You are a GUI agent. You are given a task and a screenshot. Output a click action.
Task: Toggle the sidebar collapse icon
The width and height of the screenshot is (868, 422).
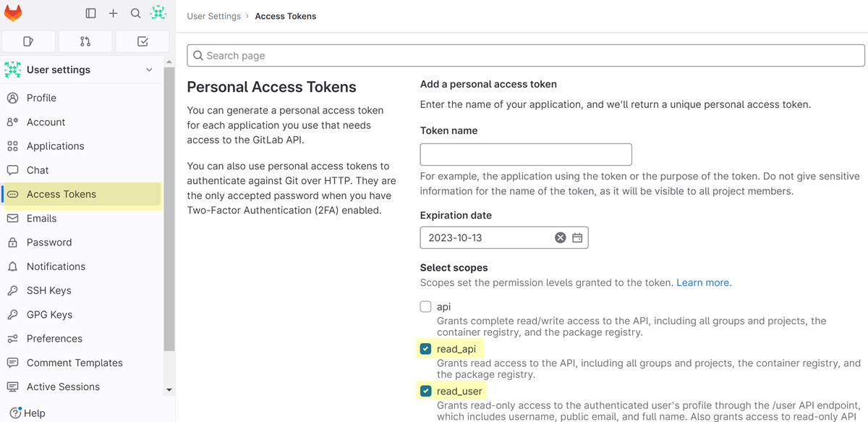coord(90,13)
